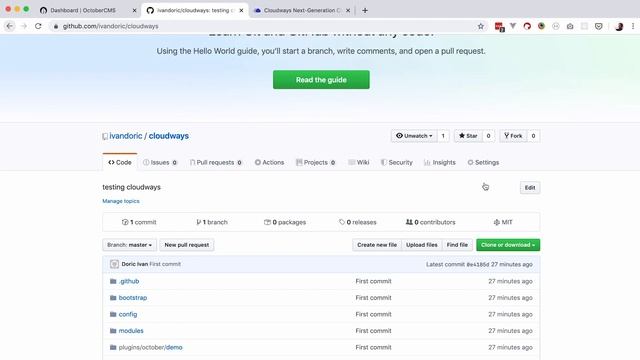640x360 pixels.
Task: Open the plugins/october/demo folder
Action: pyautogui.click(x=150, y=347)
